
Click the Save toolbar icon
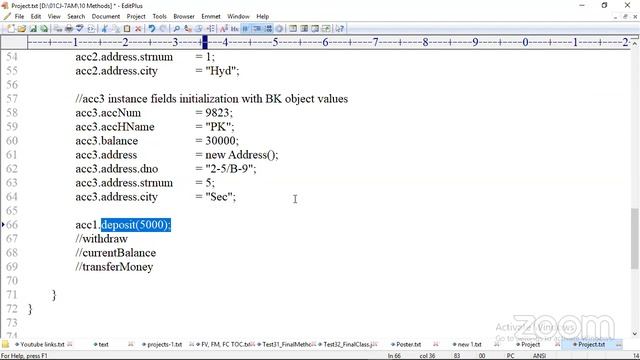click(33, 29)
